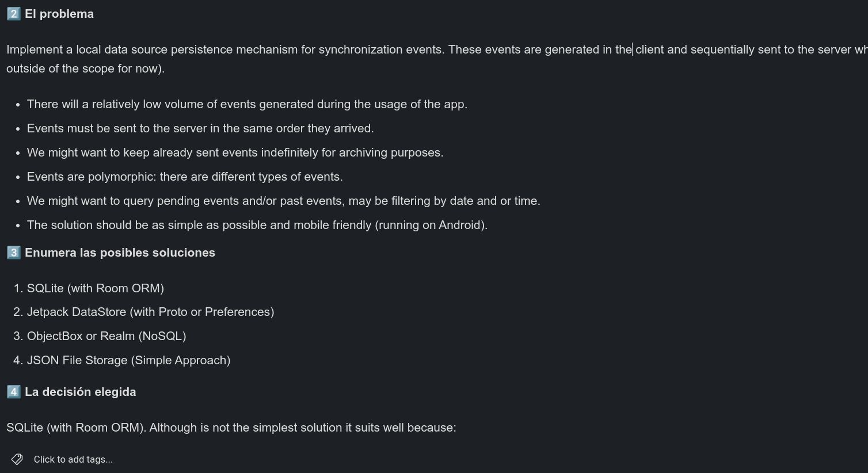Click the number 4 emoji icon
Screen dimensions: 868x473
14,392
